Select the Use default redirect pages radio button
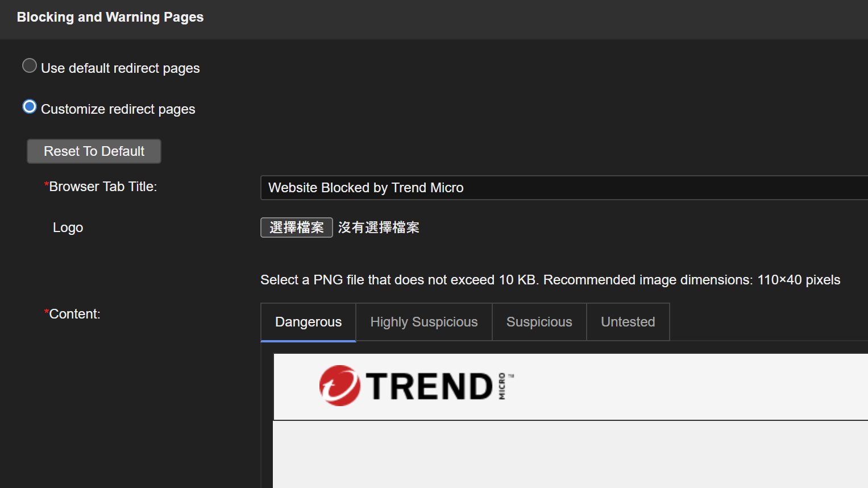Image resolution: width=868 pixels, height=488 pixels. 30,66
